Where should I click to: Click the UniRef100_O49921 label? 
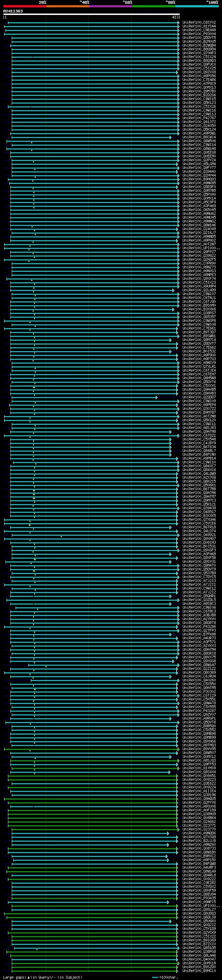coord(199,535)
